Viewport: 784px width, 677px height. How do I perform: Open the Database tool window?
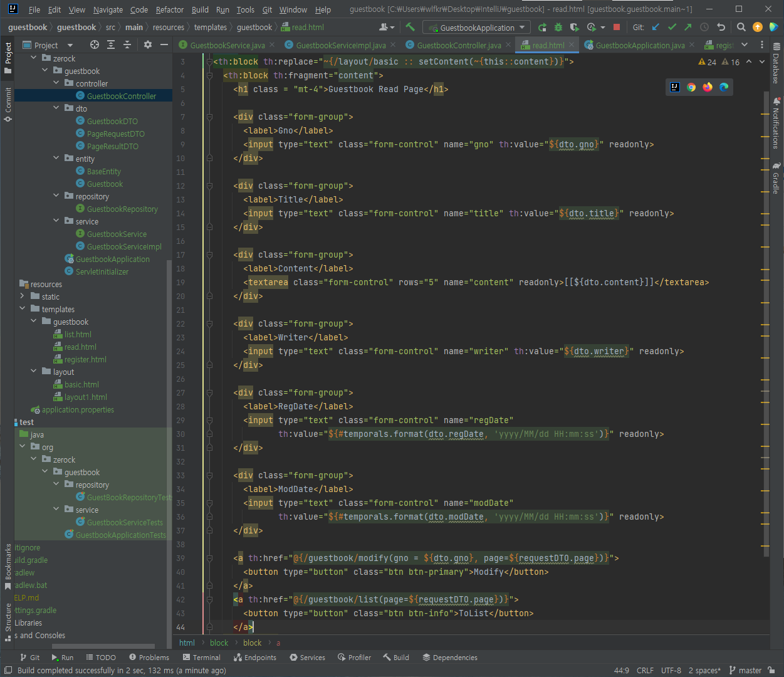(x=776, y=63)
